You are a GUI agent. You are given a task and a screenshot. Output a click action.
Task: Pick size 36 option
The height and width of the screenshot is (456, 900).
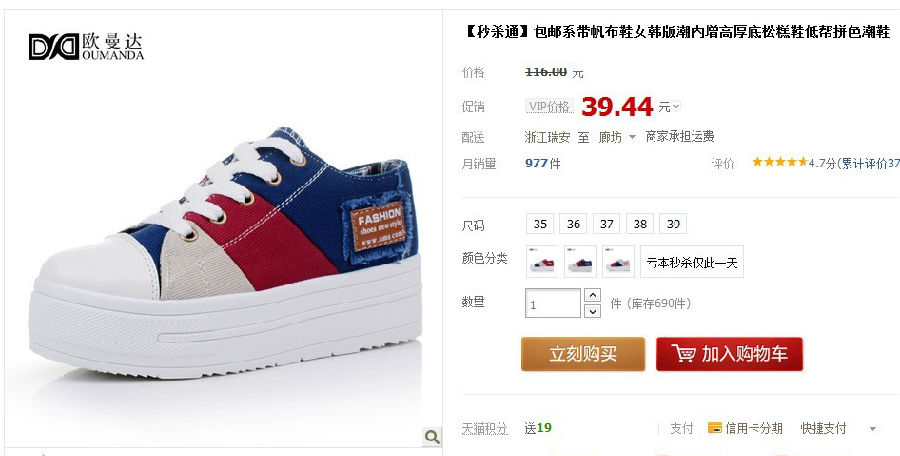tap(573, 224)
